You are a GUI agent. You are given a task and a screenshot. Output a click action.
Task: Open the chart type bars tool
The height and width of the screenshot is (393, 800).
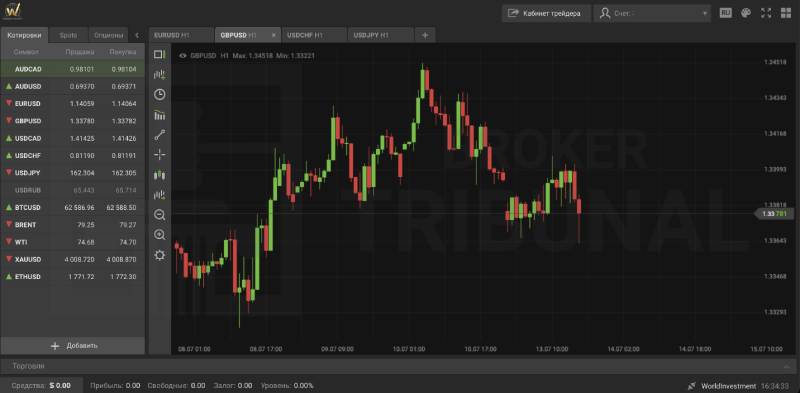click(x=160, y=115)
